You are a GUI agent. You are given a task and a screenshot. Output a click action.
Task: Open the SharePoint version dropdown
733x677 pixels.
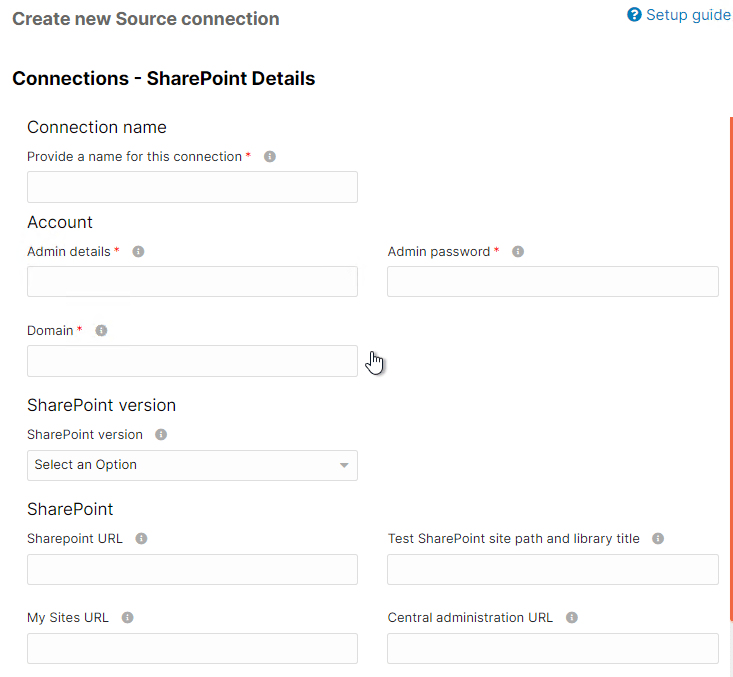[x=192, y=465]
